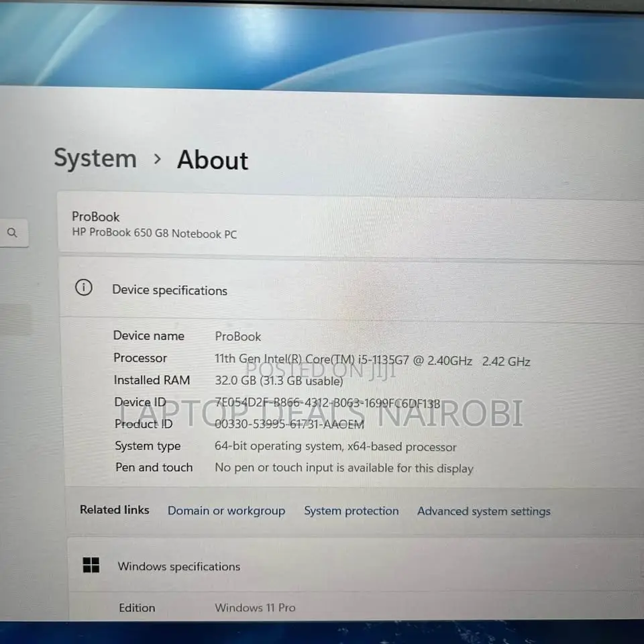Select the Device ID label
The width and height of the screenshot is (644, 644).
coord(140,402)
